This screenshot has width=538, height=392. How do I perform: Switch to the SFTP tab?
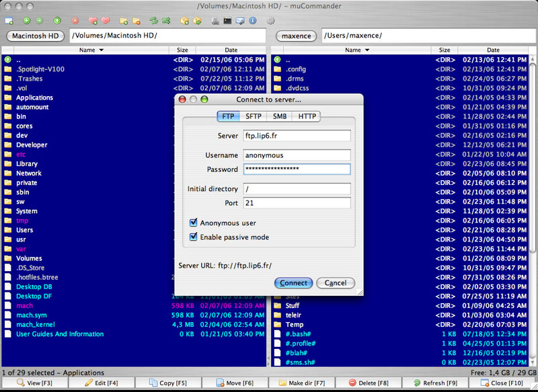(x=254, y=116)
